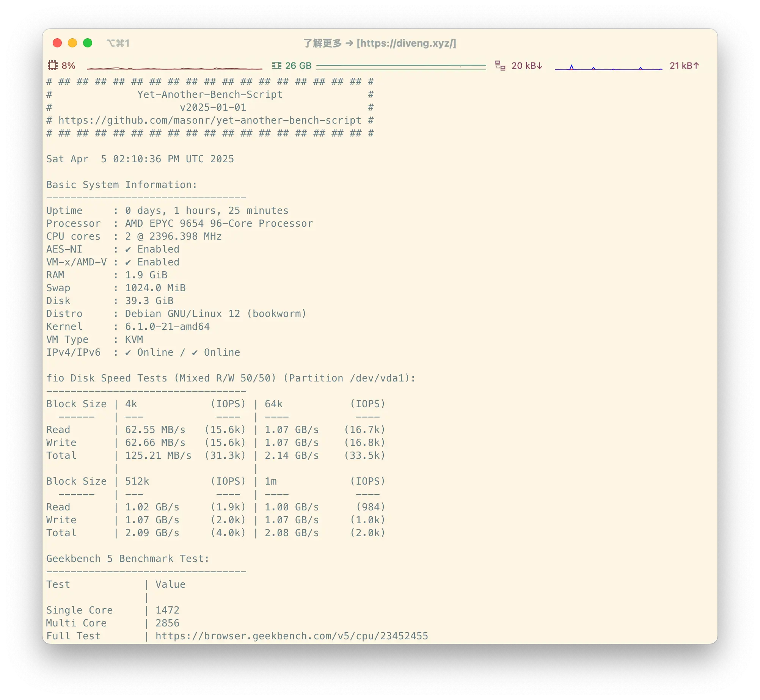Image resolution: width=760 pixels, height=700 pixels.
Task: Click the Multi Core score 2856
Action: (x=167, y=623)
